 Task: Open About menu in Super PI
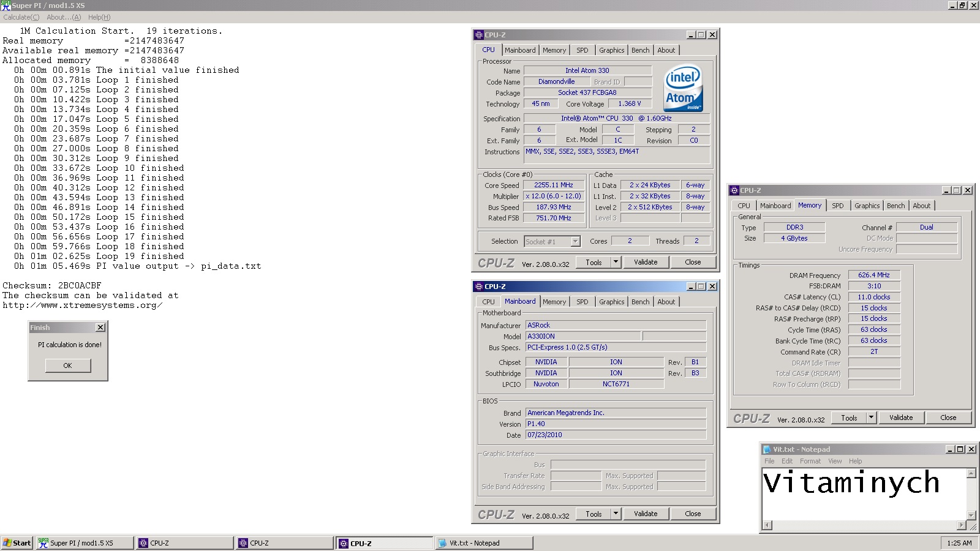(64, 17)
